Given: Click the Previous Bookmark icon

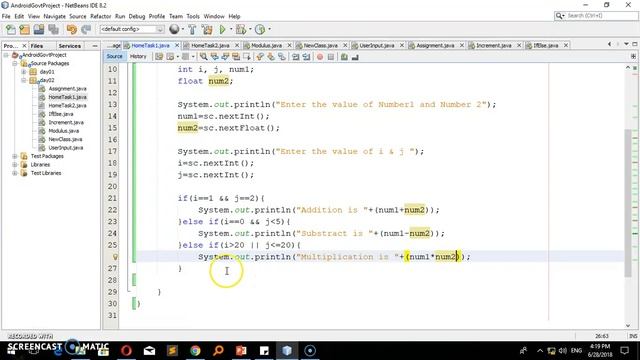Looking at the screenshot, I should click(260, 57).
